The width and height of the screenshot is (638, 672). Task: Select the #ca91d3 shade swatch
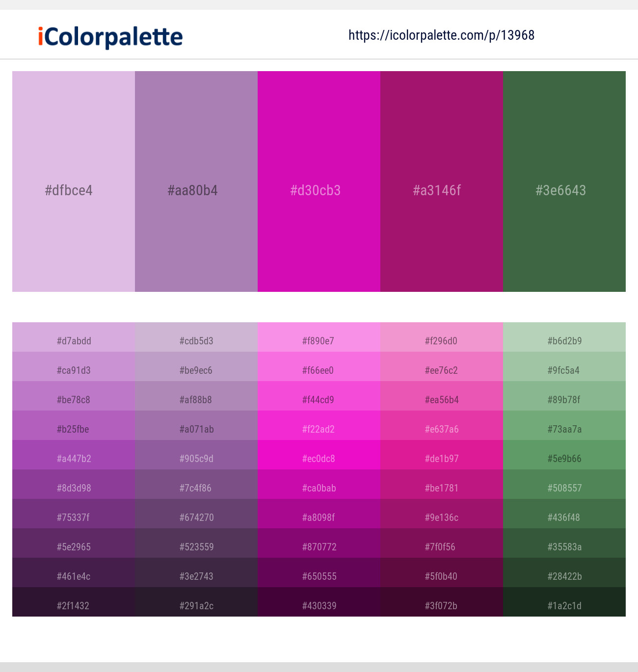pyautogui.click(x=73, y=370)
